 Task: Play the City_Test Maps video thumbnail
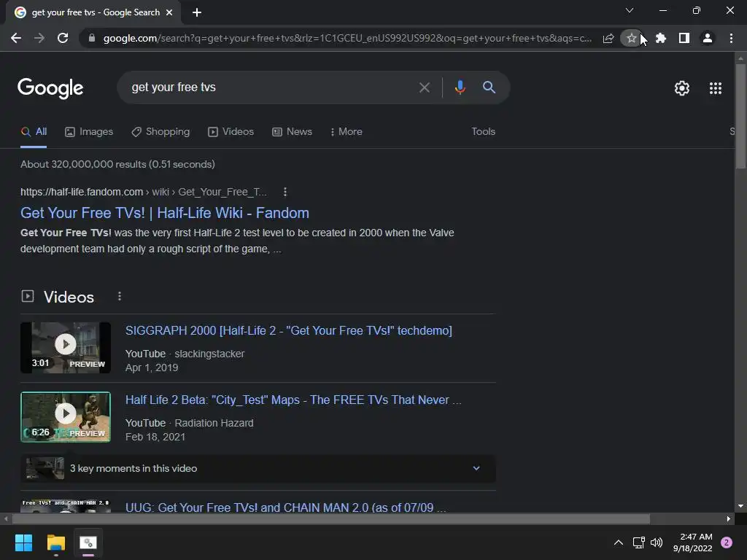click(66, 417)
